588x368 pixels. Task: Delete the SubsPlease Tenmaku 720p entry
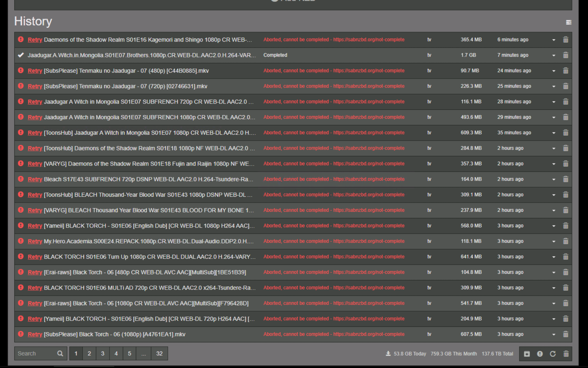coord(566,86)
